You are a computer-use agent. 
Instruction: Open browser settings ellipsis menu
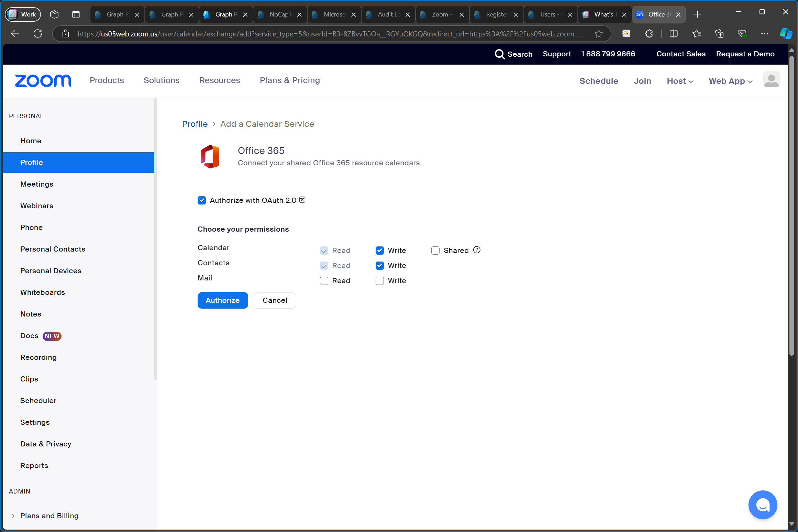click(x=765, y=34)
